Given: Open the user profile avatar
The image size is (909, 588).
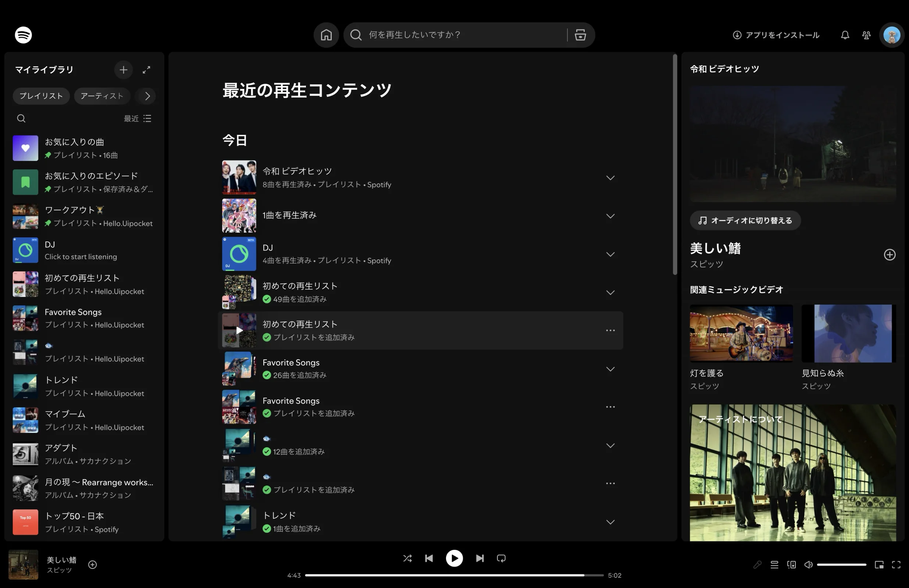Looking at the screenshot, I should coord(892,35).
